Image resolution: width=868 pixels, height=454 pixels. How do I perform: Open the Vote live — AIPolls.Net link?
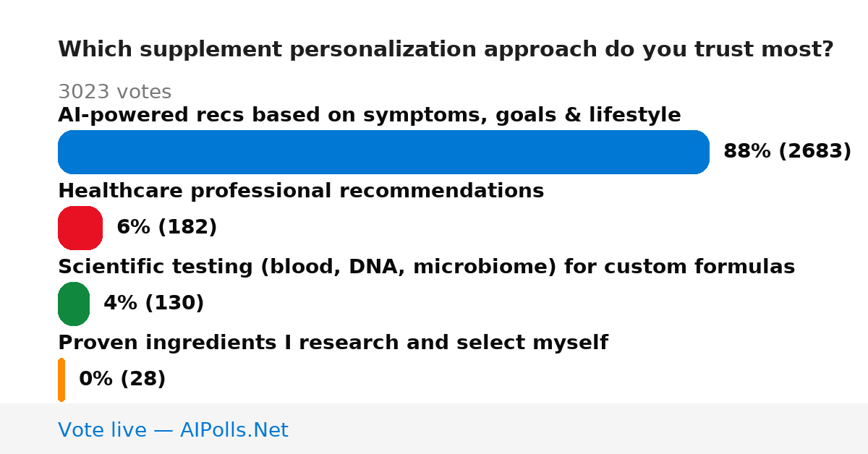(173, 430)
